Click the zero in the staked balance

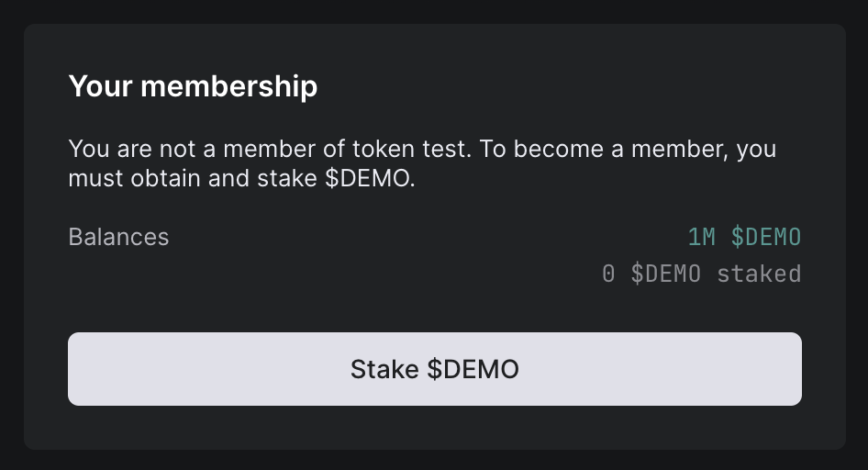tap(607, 274)
